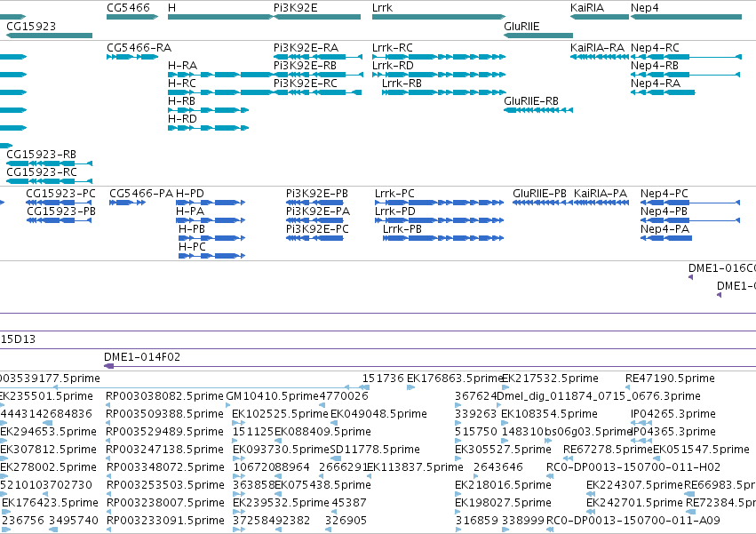Click protein Nep4-PB
756x534 pixels.
click(690, 220)
